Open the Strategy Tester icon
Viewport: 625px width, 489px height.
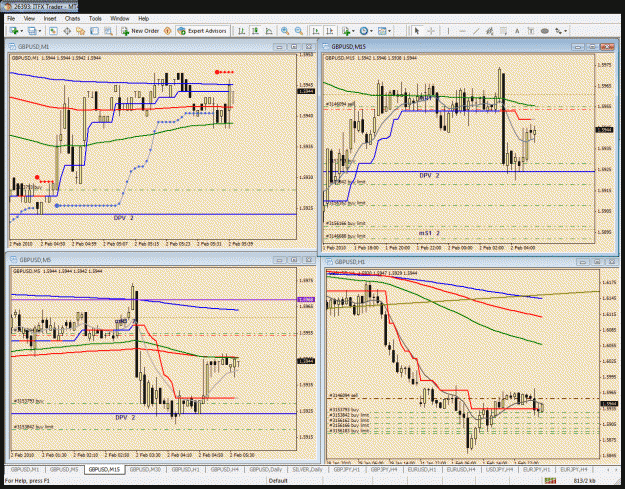tap(108, 31)
